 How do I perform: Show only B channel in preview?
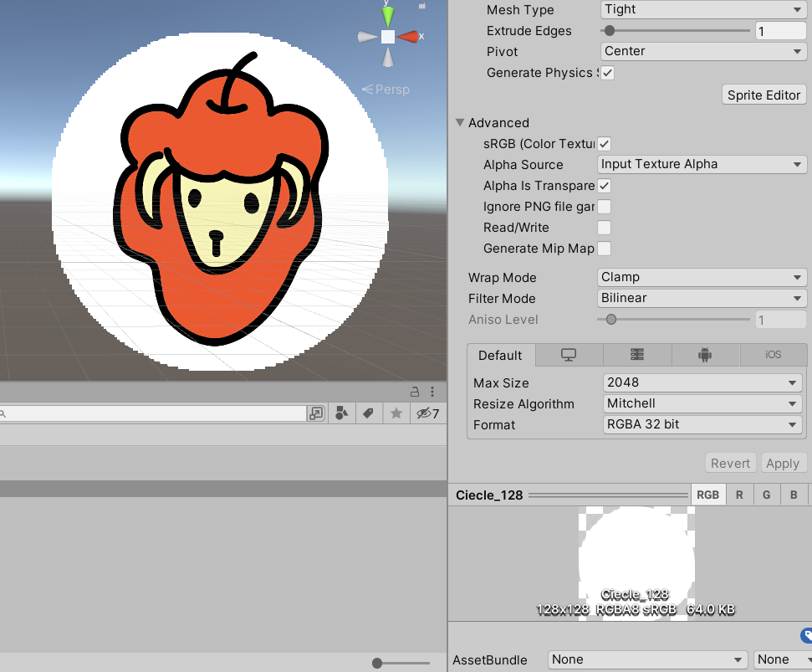point(794,495)
